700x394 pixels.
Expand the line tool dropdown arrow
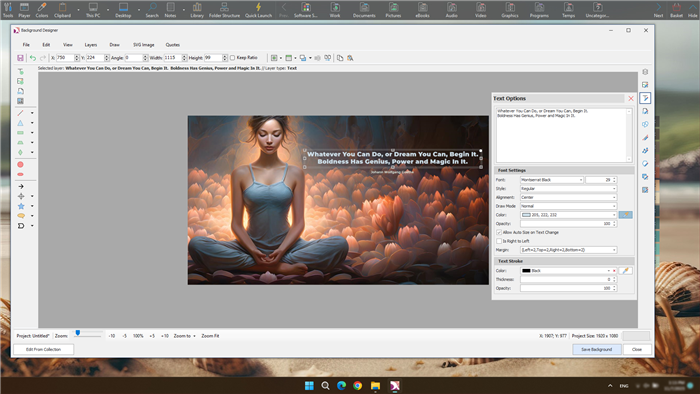32,113
